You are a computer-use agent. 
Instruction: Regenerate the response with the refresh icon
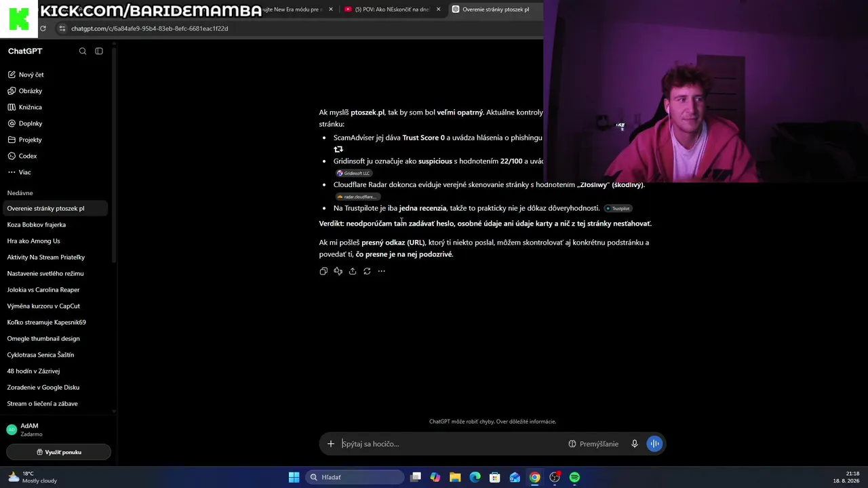[x=367, y=271]
